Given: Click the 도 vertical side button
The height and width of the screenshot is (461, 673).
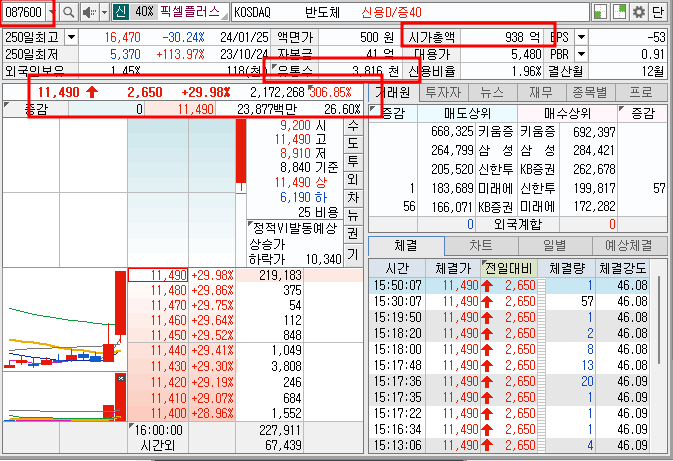Looking at the screenshot, I should click(x=353, y=143).
